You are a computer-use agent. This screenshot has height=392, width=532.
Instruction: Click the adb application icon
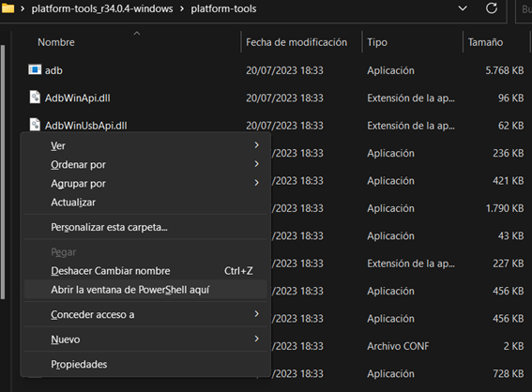tap(35, 69)
